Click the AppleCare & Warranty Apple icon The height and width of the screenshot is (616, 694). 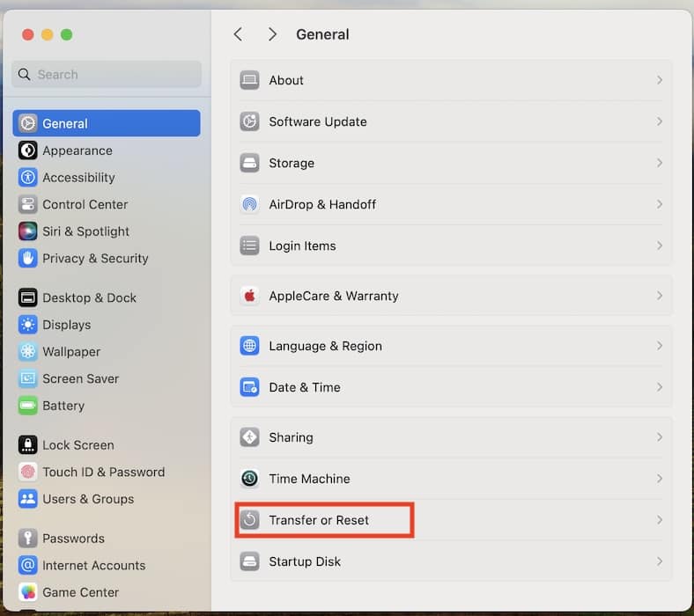coord(249,296)
